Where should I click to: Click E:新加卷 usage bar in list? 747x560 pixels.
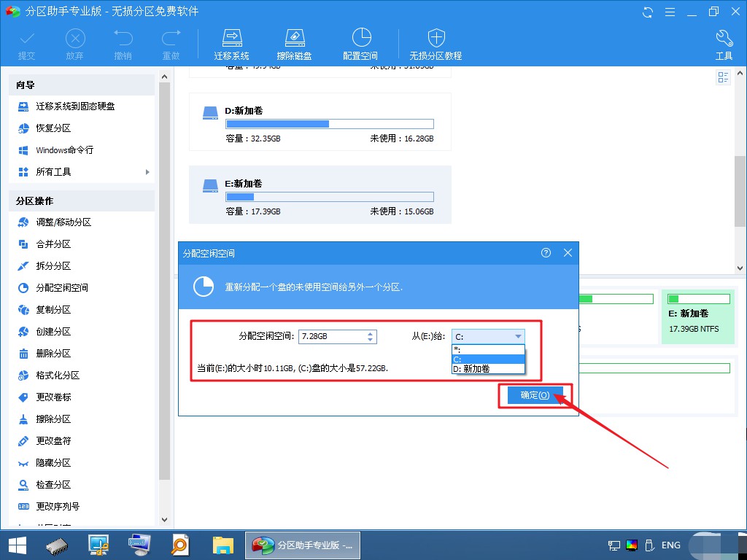(330, 197)
